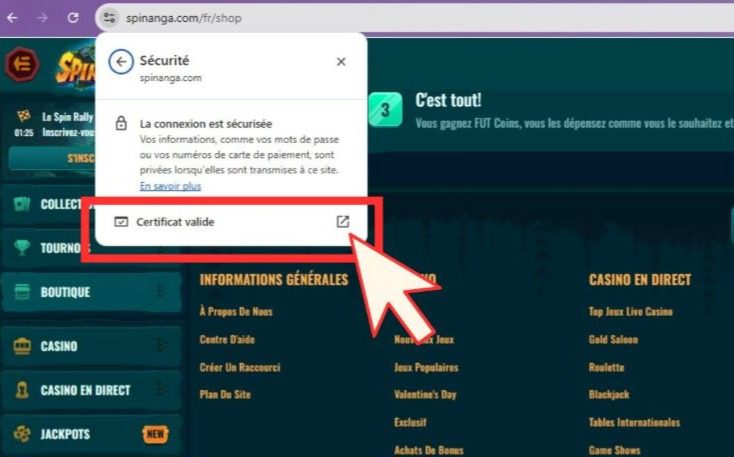Image resolution: width=734 pixels, height=457 pixels.
Task: Click the external link icon for certificate
Action: 343,221
